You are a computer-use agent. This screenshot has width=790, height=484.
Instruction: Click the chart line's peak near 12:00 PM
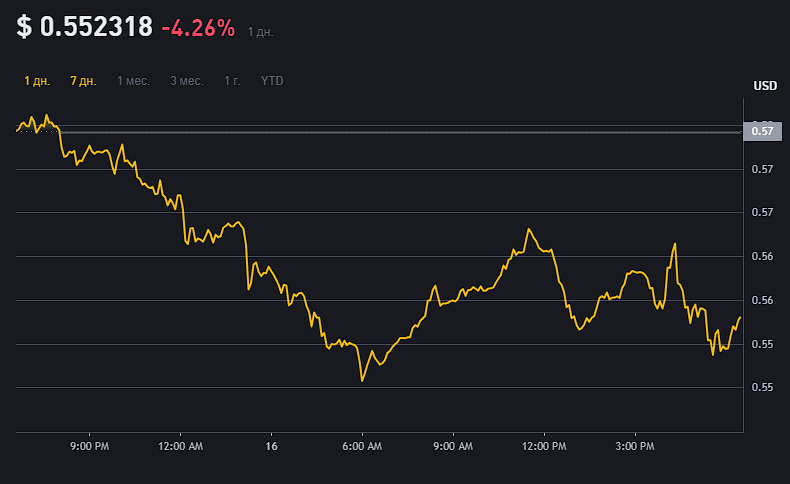coord(528,230)
